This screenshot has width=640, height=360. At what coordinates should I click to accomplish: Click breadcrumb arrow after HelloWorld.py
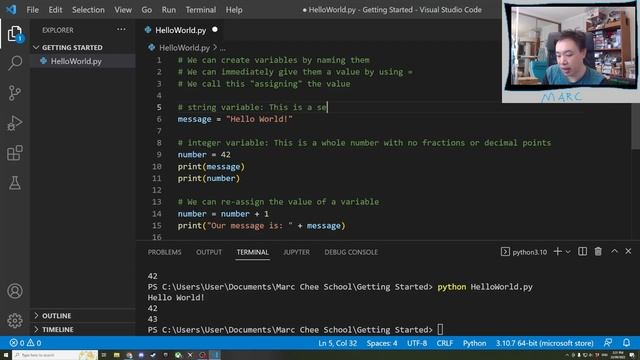click(215, 47)
